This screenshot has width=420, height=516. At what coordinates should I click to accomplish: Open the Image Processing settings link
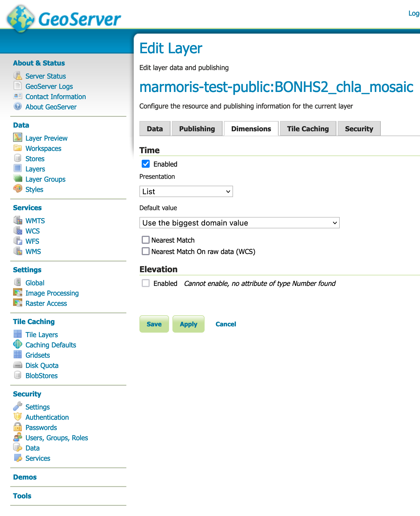(x=52, y=293)
